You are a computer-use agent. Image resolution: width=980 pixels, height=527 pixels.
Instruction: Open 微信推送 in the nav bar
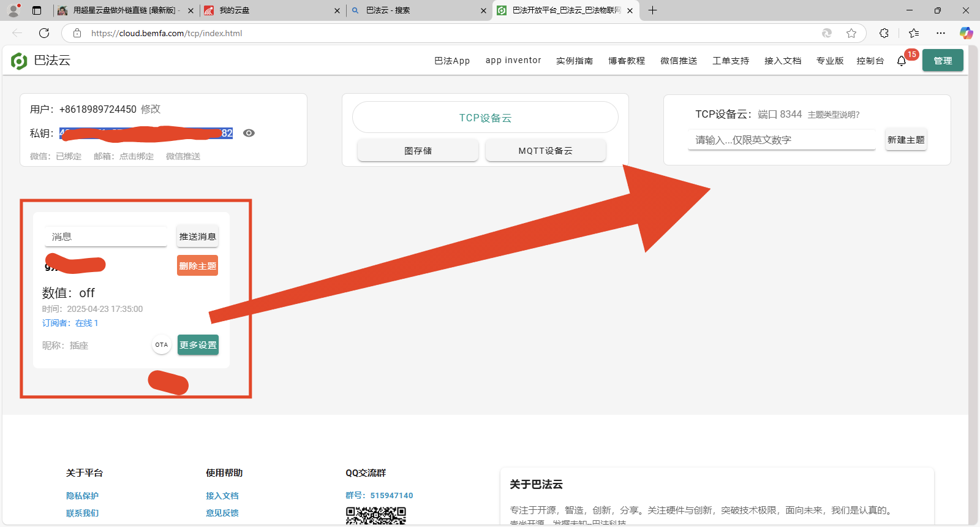pyautogui.click(x=679, y=61)
